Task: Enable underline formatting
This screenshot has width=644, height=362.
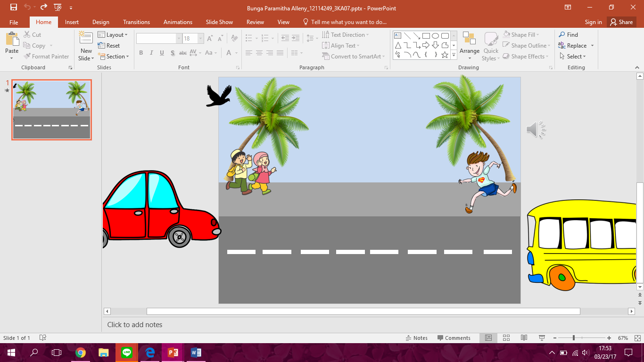Action: pyautogui.click(x=161, y=52)
